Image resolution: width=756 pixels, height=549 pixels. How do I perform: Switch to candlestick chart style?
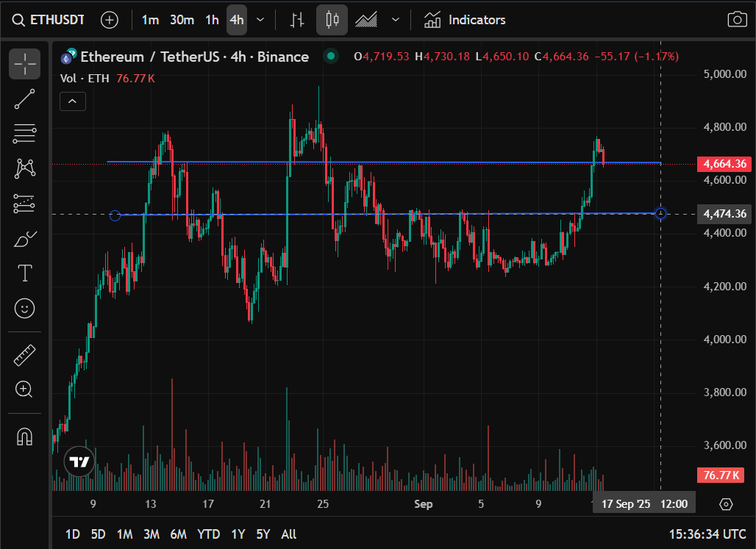332,20
